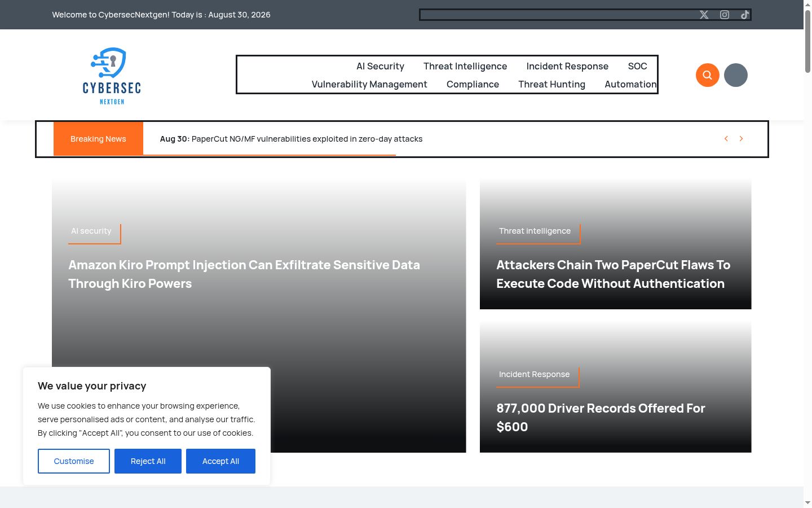The image size is (812, 508).
Task: Open the Compliance section
Action: click(473, 84)
